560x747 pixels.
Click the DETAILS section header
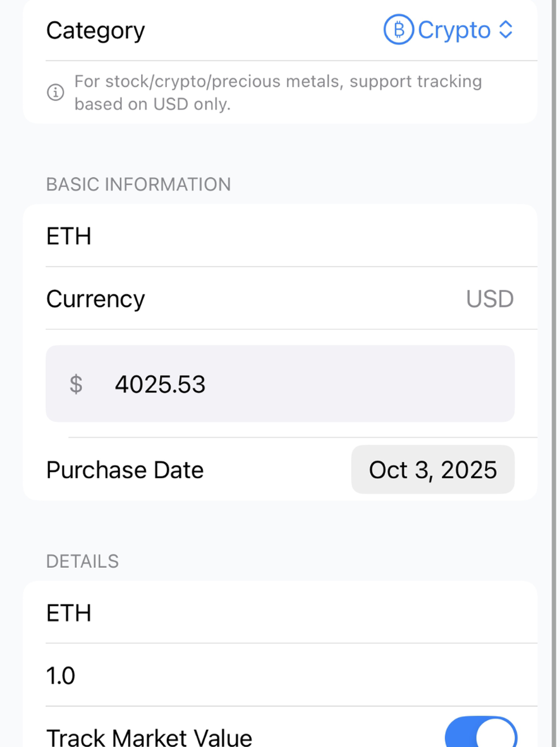82,561
